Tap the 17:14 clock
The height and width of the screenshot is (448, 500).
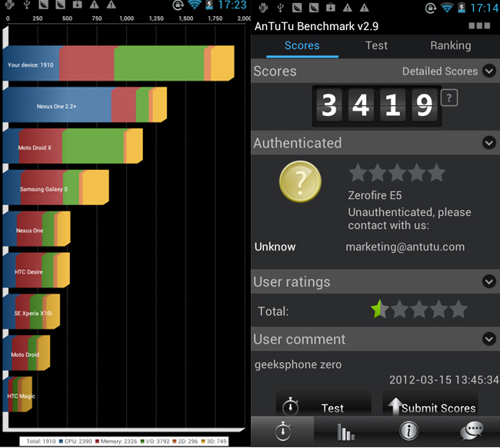485,8
